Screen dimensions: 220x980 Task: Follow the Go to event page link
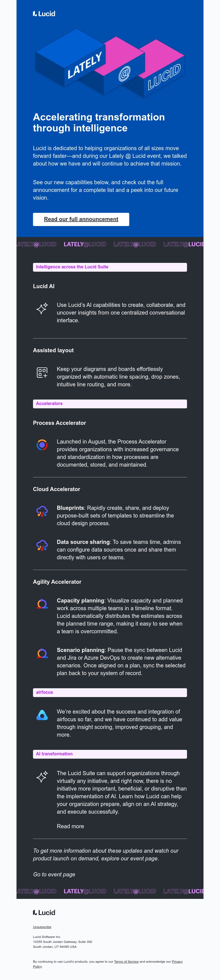pyautogui.click(x=54, y=874)
